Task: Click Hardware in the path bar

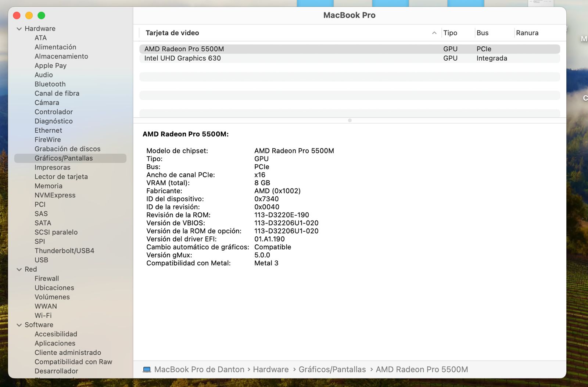Action: click(270, 370)
